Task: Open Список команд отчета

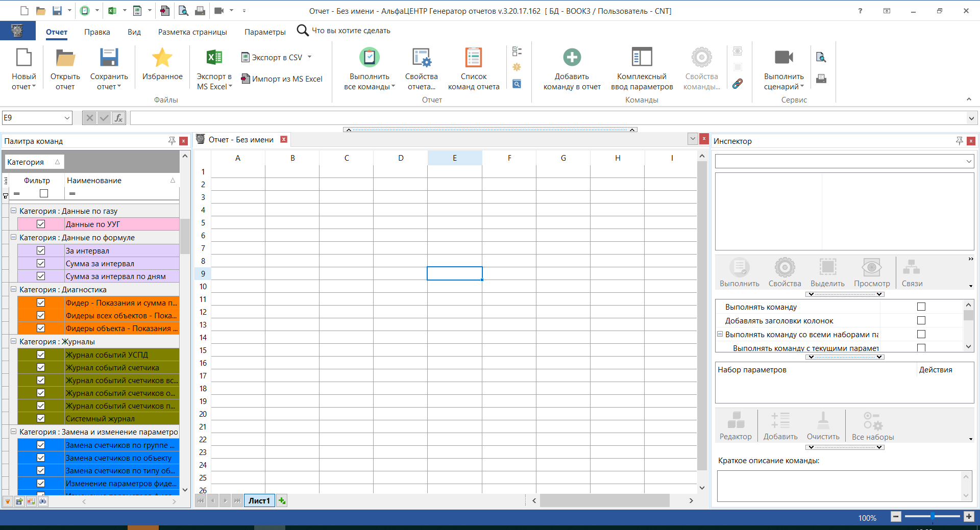Action: pyautogui.click(x=473, y=58)
